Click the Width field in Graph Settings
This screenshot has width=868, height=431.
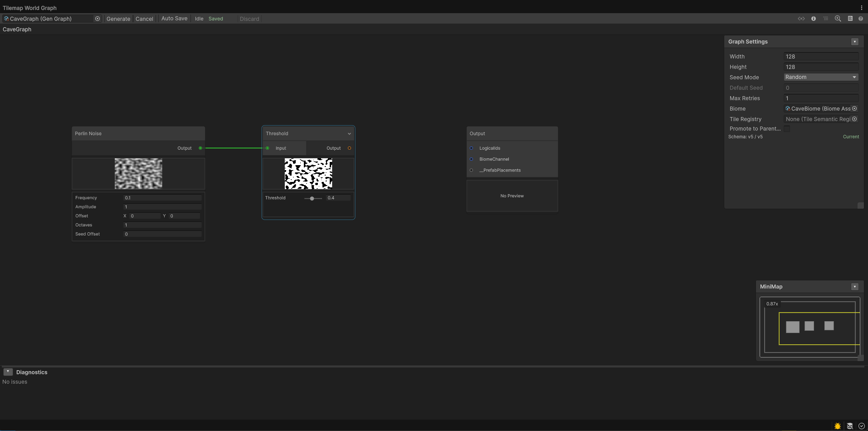pos(821,56)
